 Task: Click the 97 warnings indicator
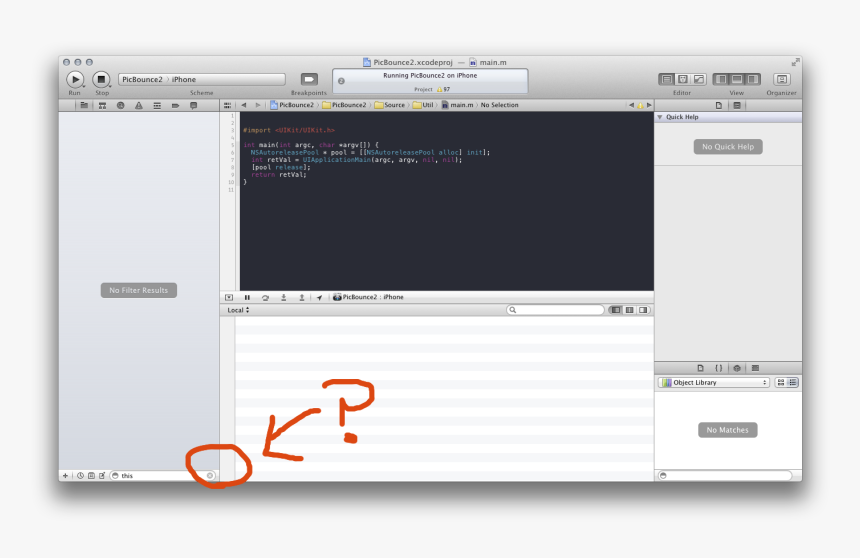[x=443, y=89]
